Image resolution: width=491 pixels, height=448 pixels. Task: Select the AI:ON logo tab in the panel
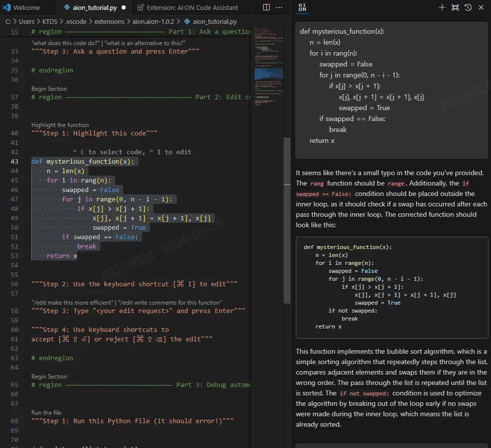[303, 7]
